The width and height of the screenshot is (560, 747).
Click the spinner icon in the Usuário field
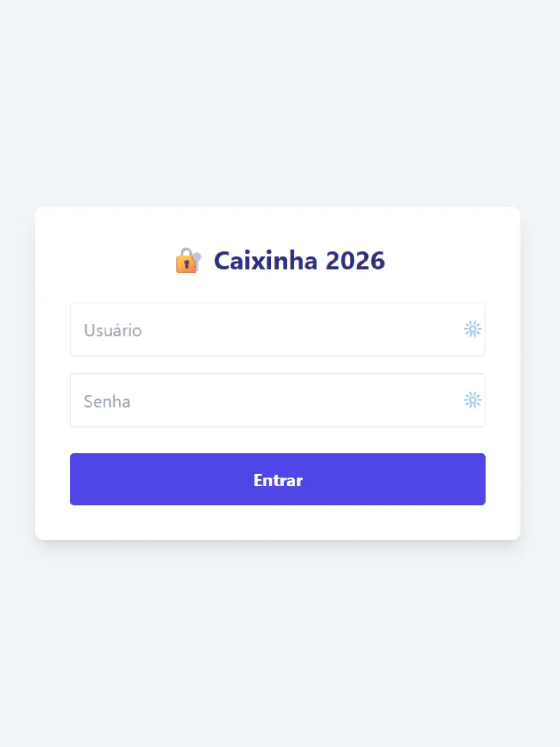tap(472, 330)
